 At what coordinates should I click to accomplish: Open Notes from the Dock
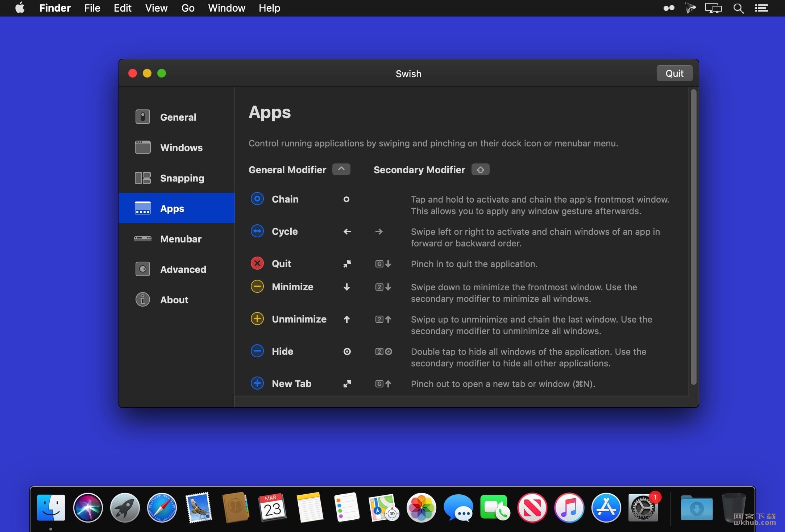point(310,507)
